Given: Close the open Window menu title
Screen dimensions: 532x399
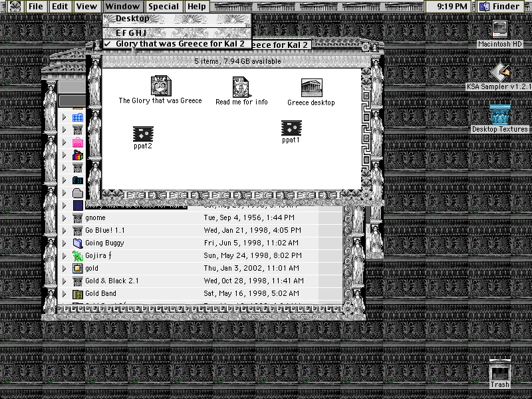Looking at the screenshot, I should pos(122,7).
